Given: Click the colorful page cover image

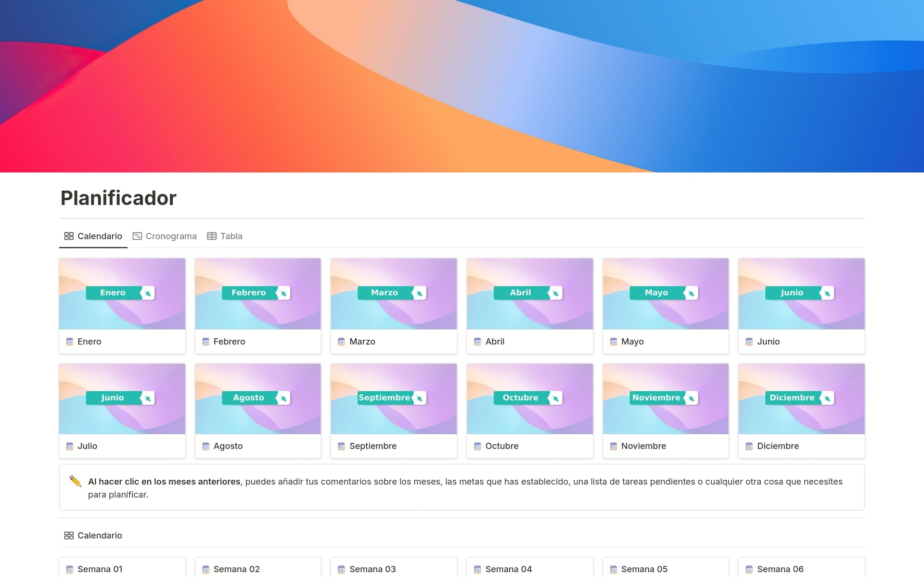Looking at the screenshot, I should (x=462, y=87).
